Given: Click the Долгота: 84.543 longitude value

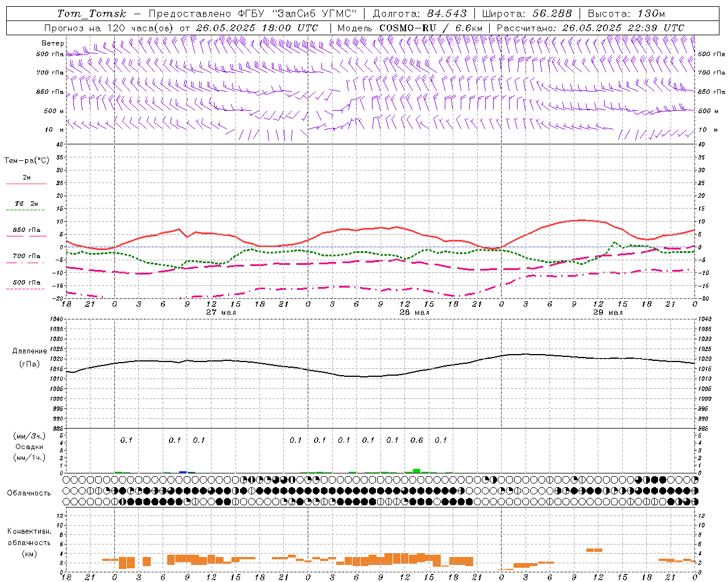Looking at the screenshot, I should 419,14.
